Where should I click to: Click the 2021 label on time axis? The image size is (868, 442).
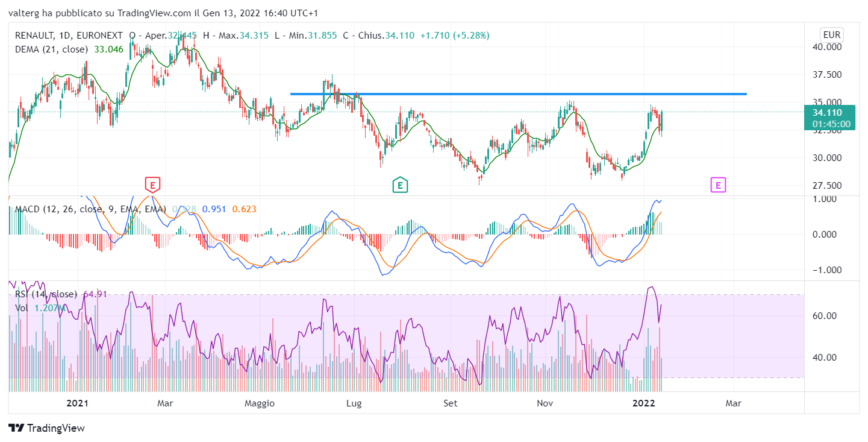(x=78, y=403)
